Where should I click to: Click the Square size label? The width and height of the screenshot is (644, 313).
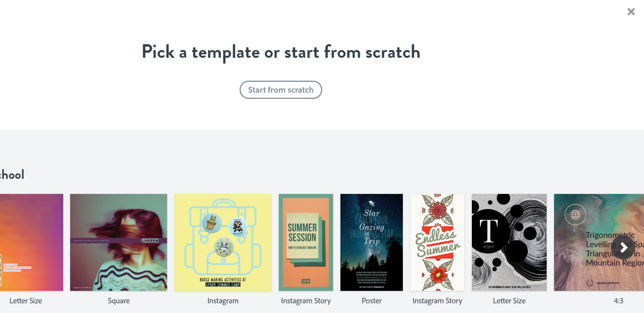119,301
